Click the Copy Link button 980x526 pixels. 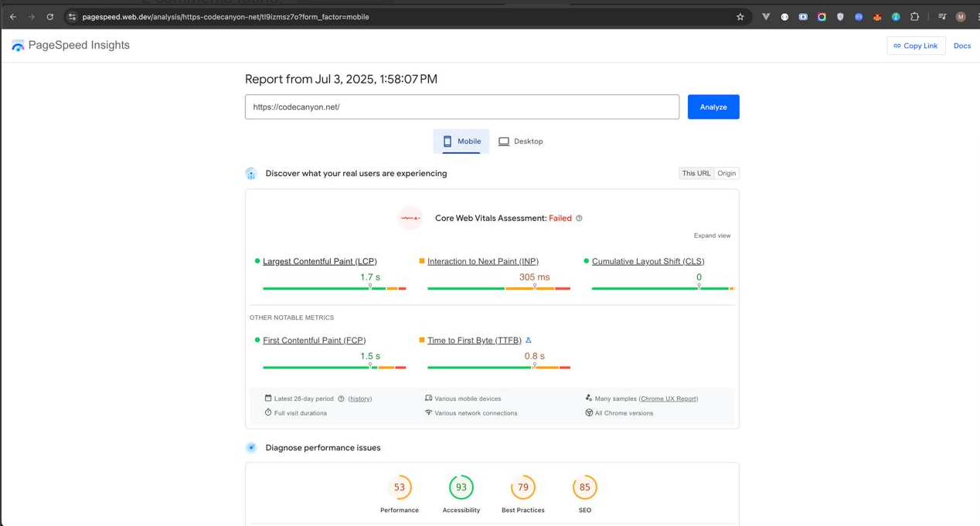[x=916, y=46]
